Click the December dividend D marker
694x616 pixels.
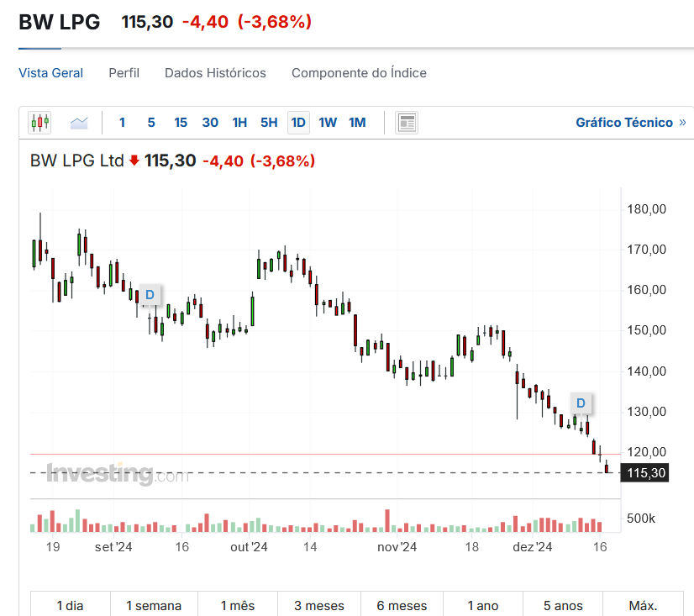(581, 403)
